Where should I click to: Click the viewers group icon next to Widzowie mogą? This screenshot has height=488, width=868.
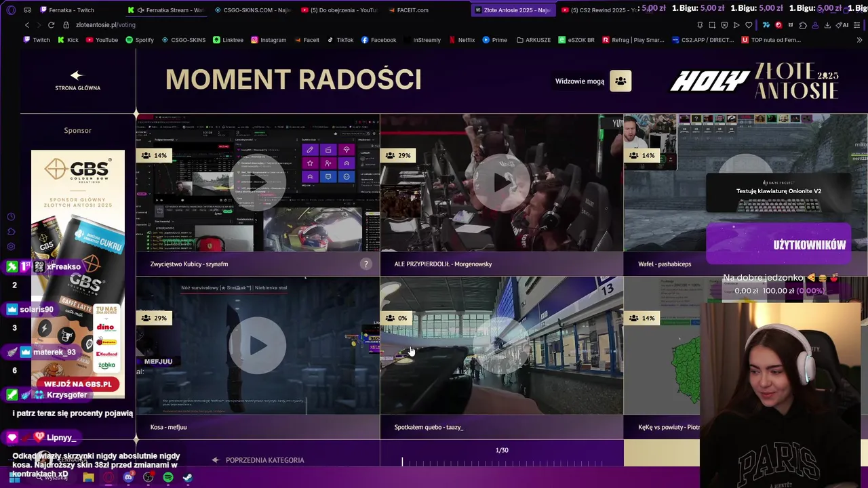pyautogui.click(x=620, y=81)
